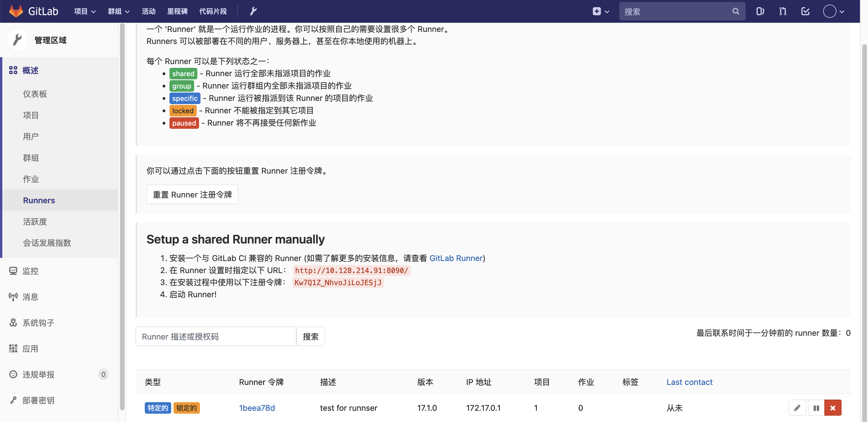Pause the runner 1beea78d
868x422 pixels.
coord(816,408)
